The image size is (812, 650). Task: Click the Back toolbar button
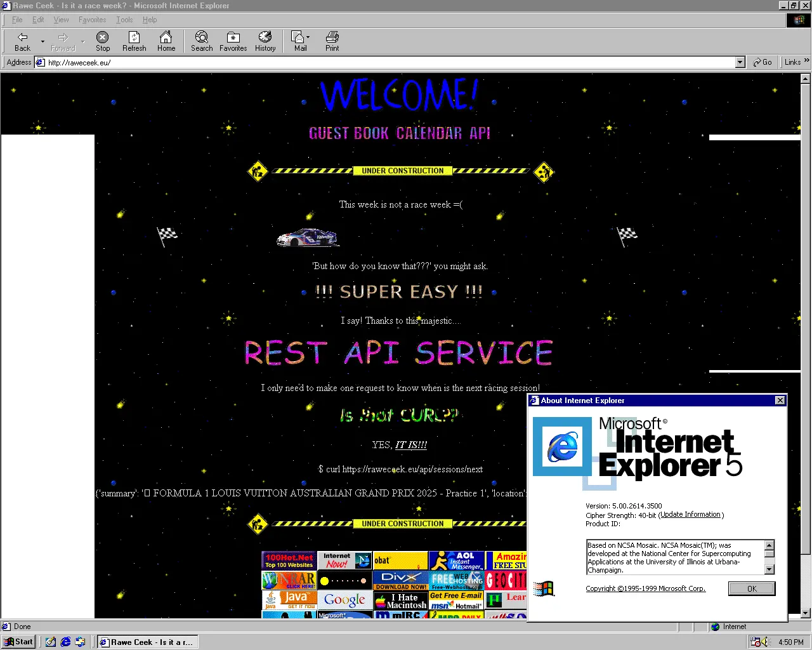tap(22, 41)
